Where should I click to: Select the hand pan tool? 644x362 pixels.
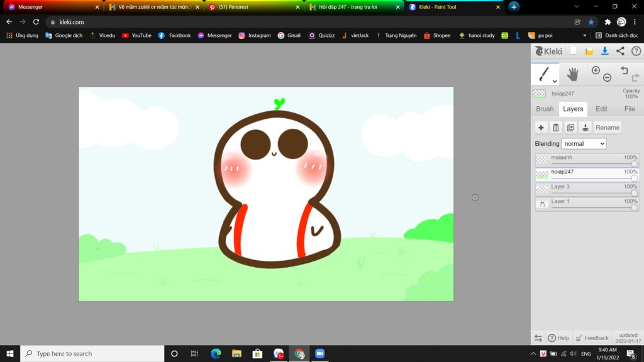point(572,74)
